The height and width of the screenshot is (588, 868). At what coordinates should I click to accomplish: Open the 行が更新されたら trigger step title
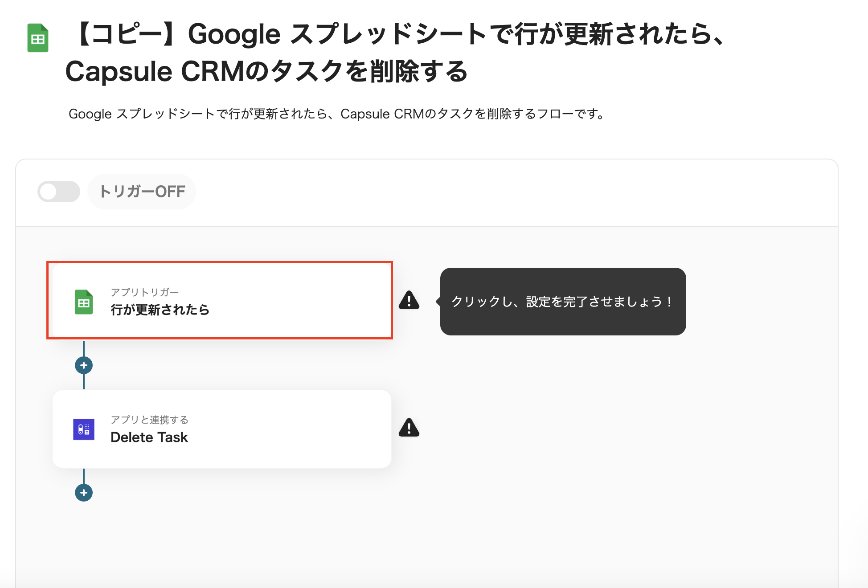[x=160, y=310]
